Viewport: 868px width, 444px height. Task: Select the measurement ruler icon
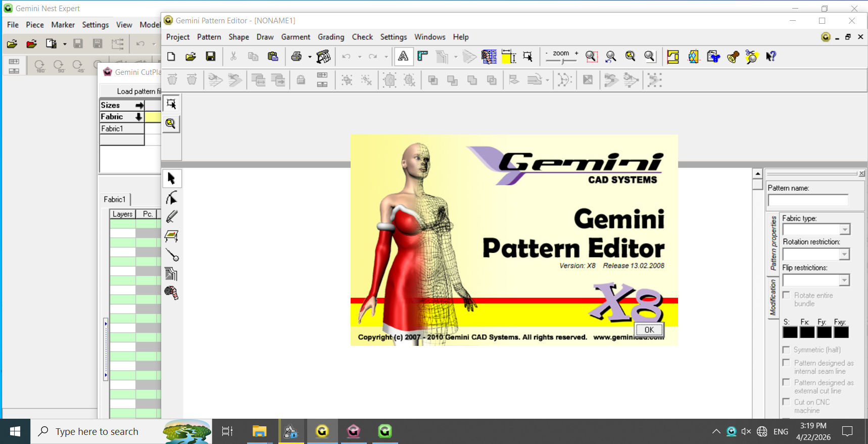(423, 57)
